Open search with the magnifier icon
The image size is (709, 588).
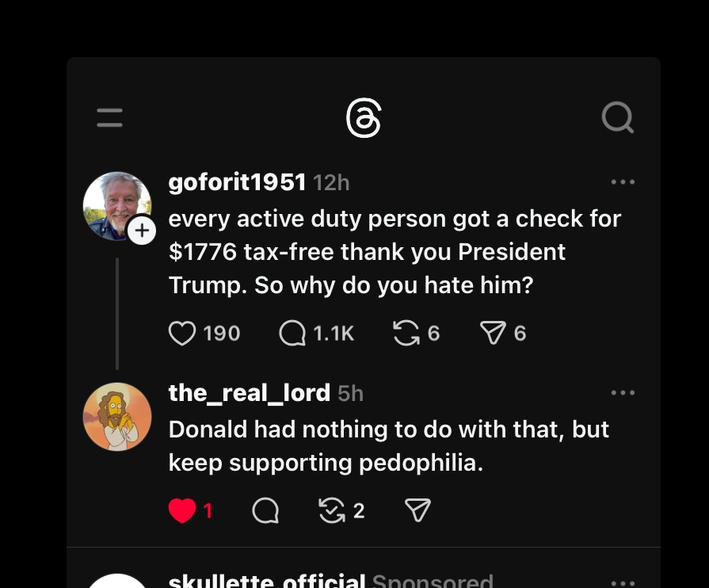[617, 119]
